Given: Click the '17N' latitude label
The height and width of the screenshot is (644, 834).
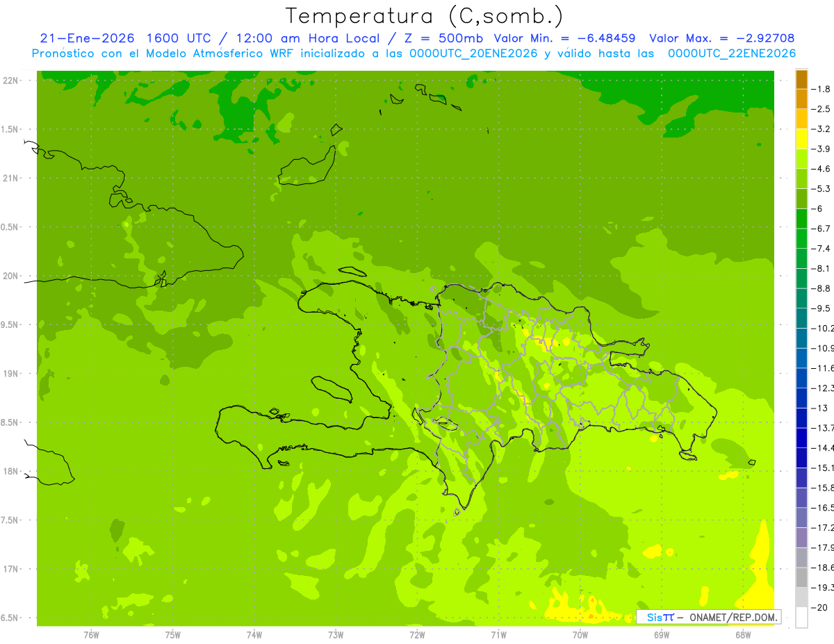Looking at the screenshot, I should tap(10, 570).
